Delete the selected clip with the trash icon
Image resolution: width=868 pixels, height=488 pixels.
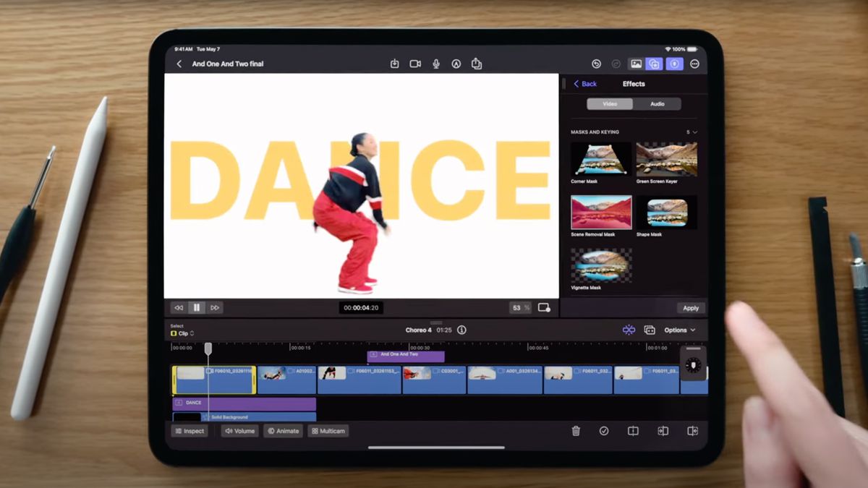pyautogui.click(x=576, y=431)
